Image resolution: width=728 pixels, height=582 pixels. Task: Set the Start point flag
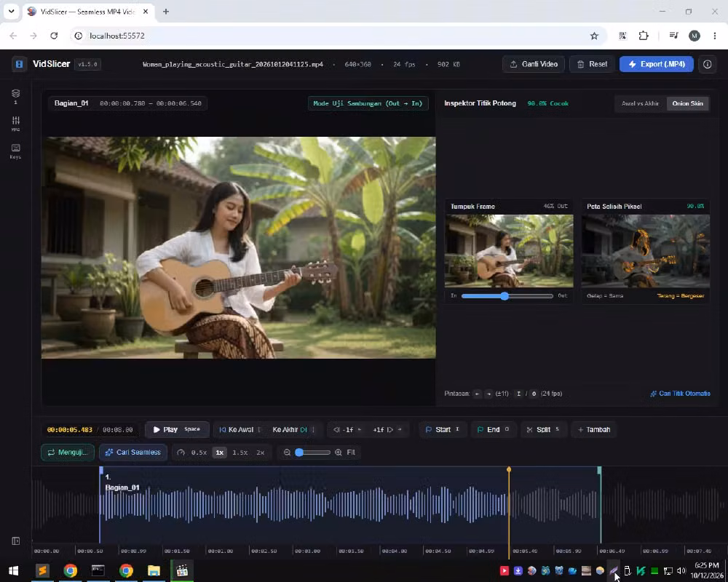(x=443, y=429)
